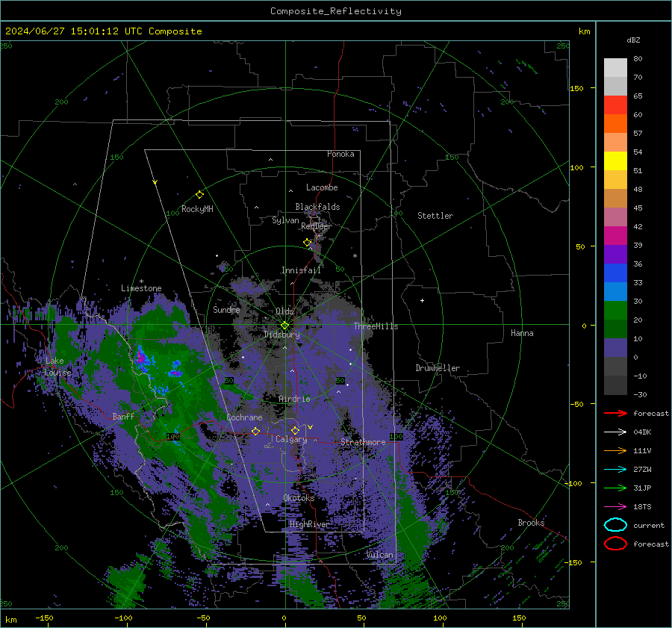Viewport: 672px width, 628px height.
Task: Click the yellow diamond marker near Cochrane
Action: coord(256,431)
